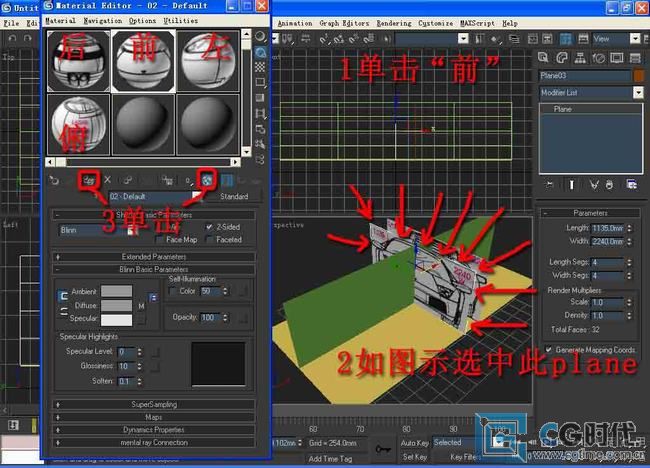
Task: Toggle the Auto Key button
Action: [415, 443]
